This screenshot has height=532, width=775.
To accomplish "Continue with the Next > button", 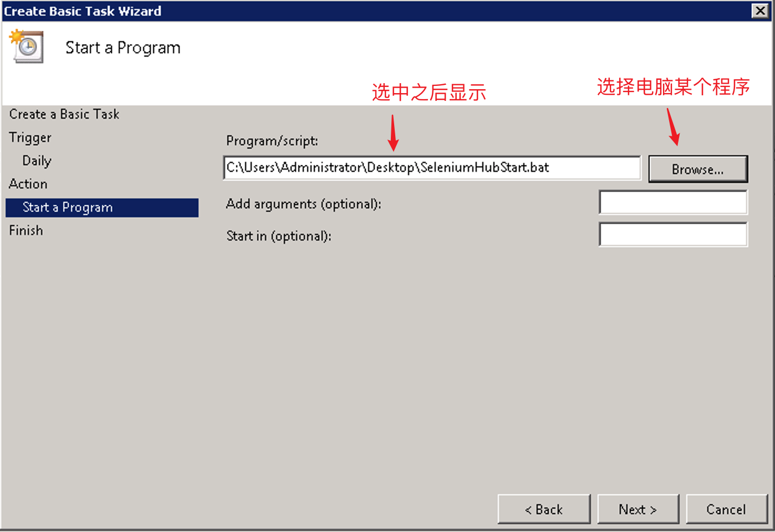I will point(638,509).
